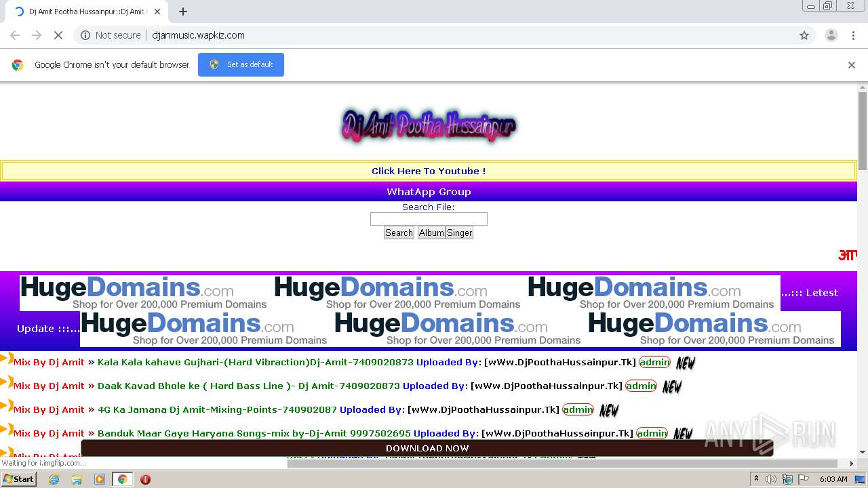The image size is (868, 488).
Task: Open 4G Ka Jamana Dj Amit link
Action: (217, 409)
